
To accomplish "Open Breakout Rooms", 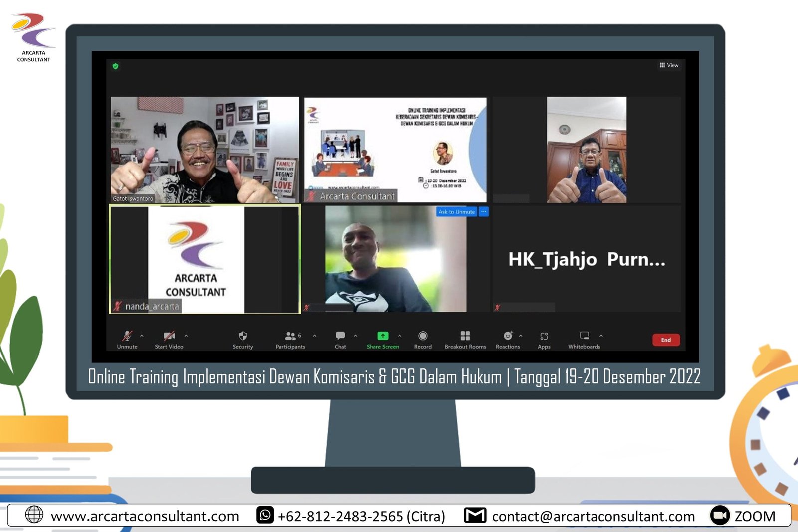I will click(465, 336).
